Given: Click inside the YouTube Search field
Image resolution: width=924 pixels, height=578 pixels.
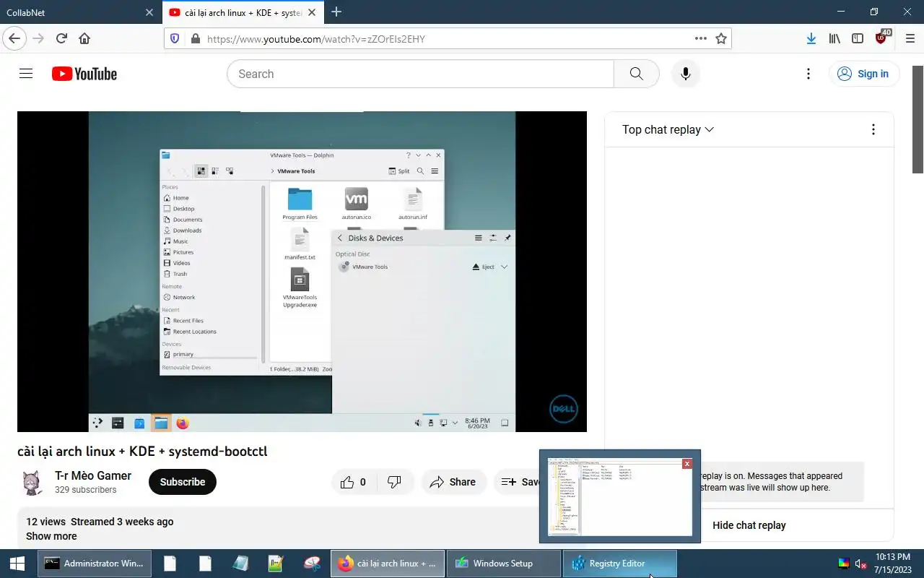Looking at the screenshot, I should click(x=420, y=74).
